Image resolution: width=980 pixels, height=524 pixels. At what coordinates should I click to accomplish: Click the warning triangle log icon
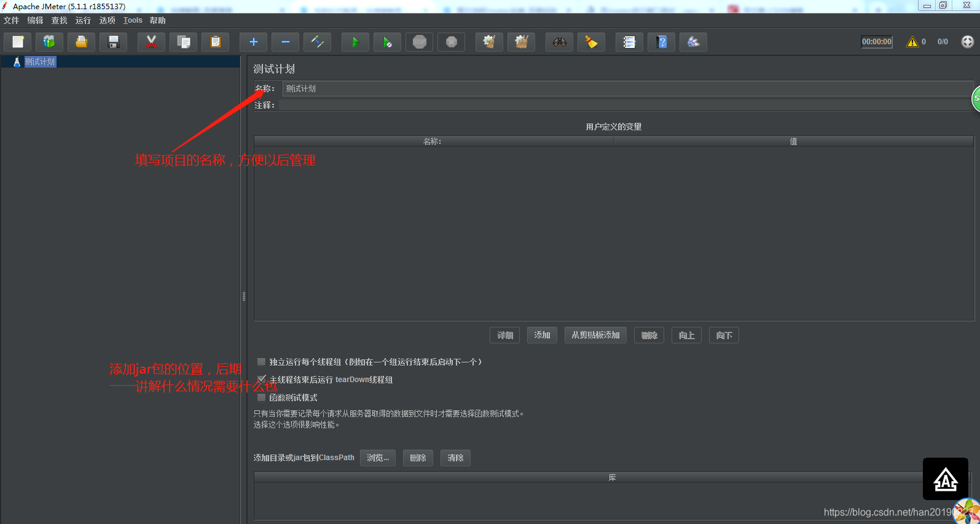pos(912,42)
